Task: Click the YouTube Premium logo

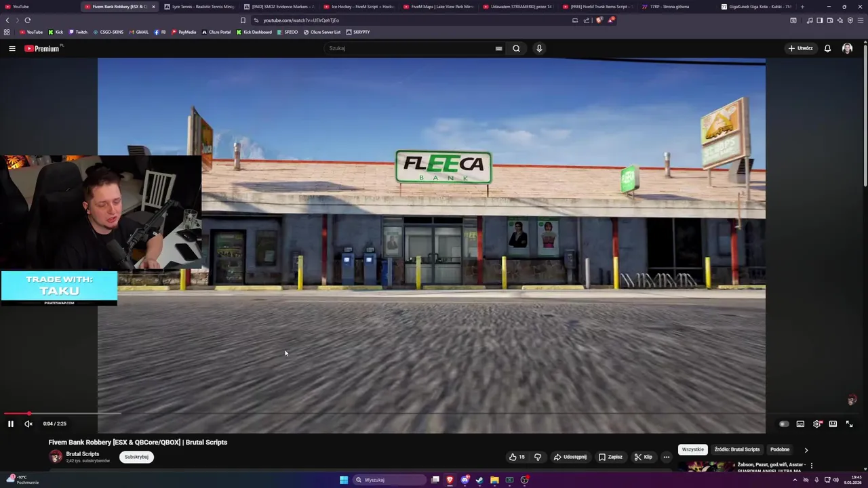Action: point(42,48)
